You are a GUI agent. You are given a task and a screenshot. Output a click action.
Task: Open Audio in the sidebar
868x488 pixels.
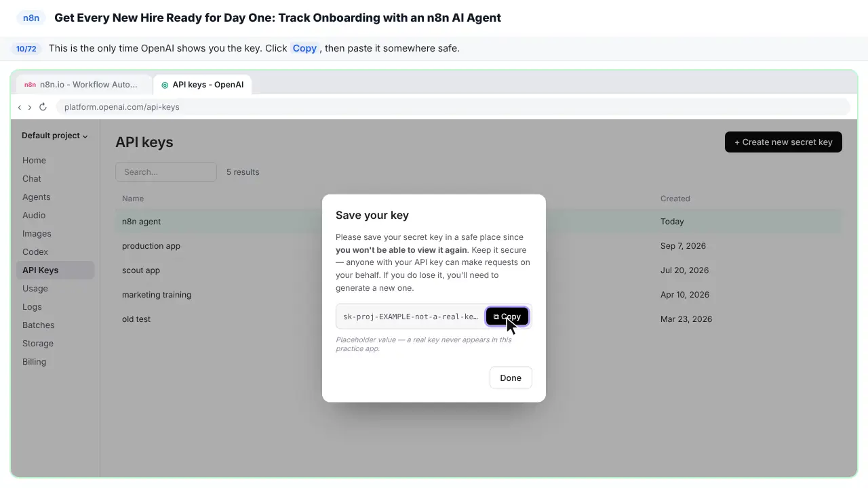click(x=55, y=216)
